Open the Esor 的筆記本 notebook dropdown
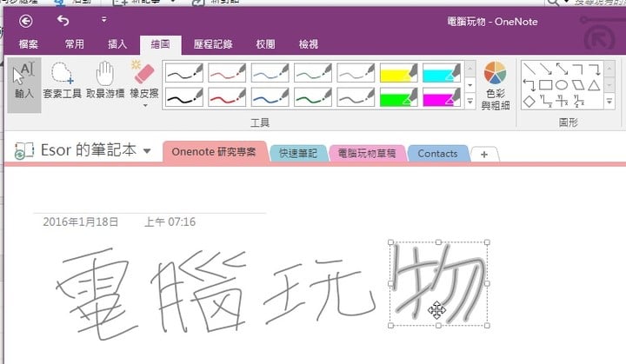The width and height of the screenshot is (626, 364). click(x=147, y=151)
